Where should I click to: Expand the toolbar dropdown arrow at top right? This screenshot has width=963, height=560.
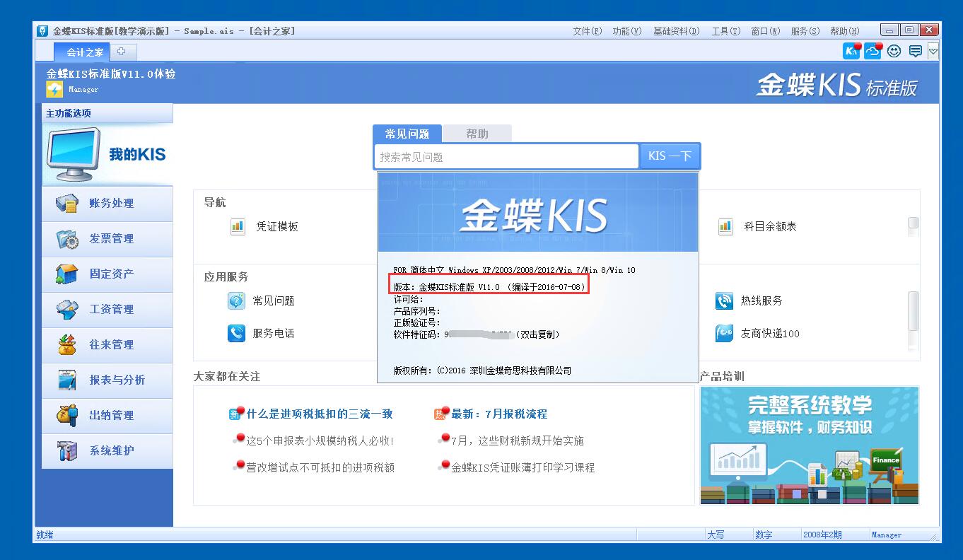point(933,51)
